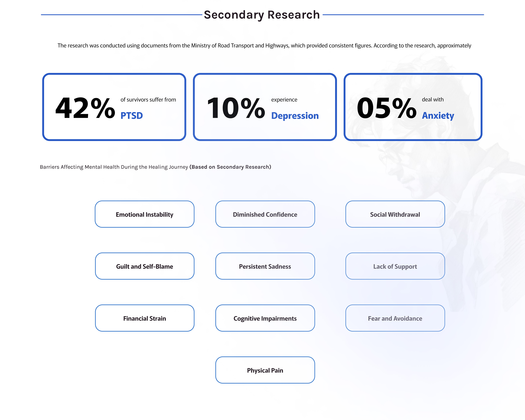Click the Barriers Affecting Mental Health subtitle
Image resolution: width=525 pixels, height=420 pixels.
pyautogui.click(x=155, y=167)
